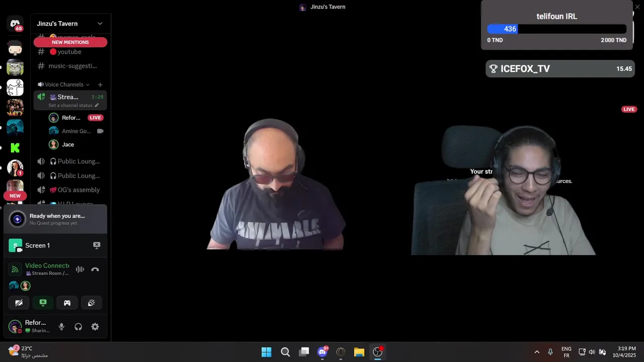Open the youtube text channel
Screen dimensions: 644x362
[x=70, y=52]
